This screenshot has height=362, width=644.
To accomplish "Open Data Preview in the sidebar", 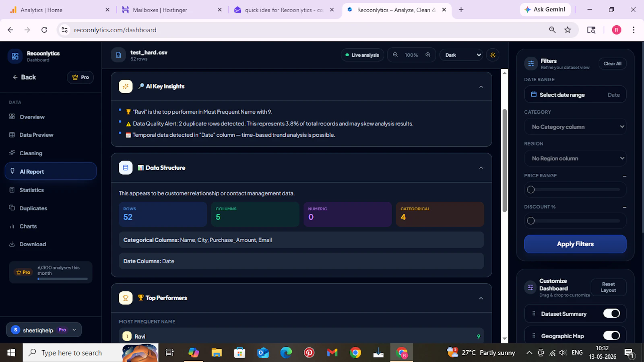I will click(51, 135).
